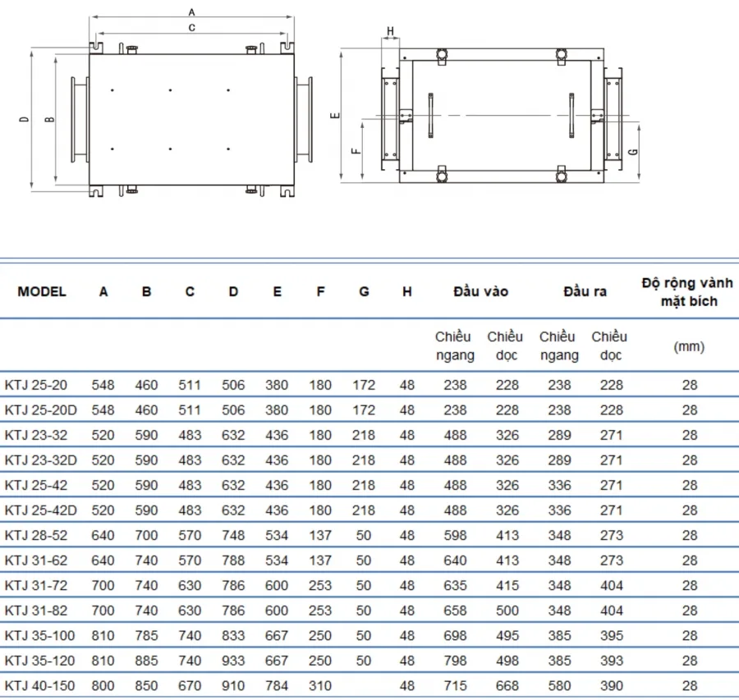This screenshot has height=700, width=739.
Task: Click dimension label F in right drawing
Action: coord(356,151)
